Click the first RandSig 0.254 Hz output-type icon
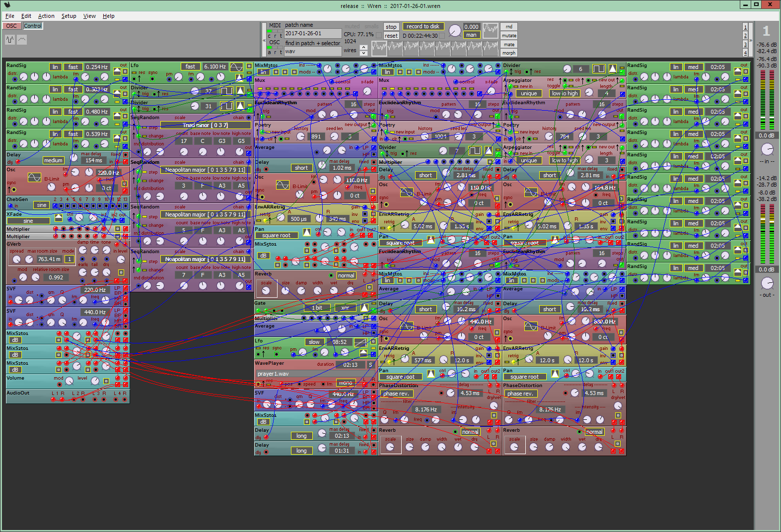781x532 pixels. [x=117, y=71]
